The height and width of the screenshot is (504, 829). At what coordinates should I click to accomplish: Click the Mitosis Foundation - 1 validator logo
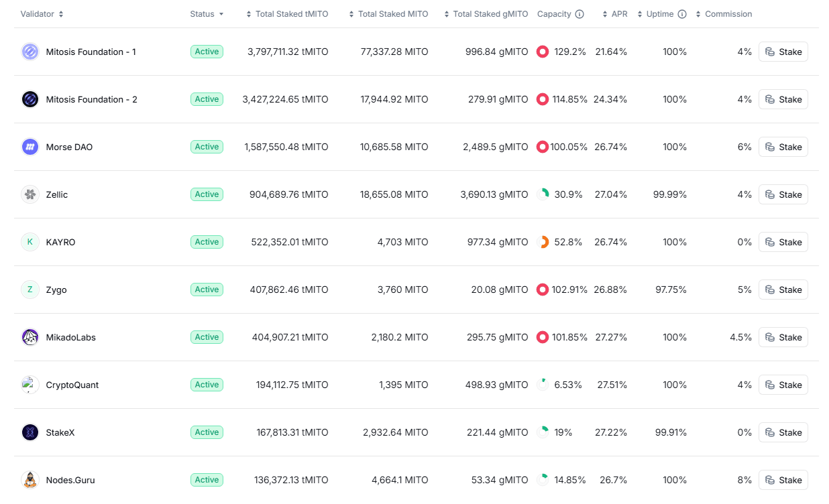[x=30, y=52]
